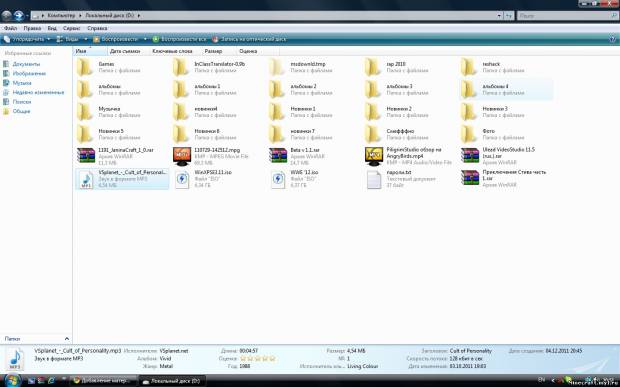Open the Справка menu
The width and height of the screenshot is (620, 387).
97,28
